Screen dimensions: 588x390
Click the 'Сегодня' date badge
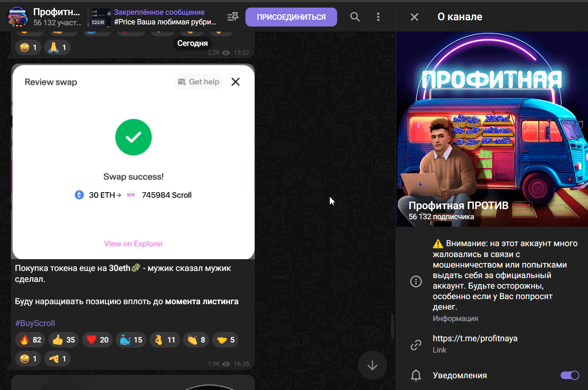tap(193, 43)
